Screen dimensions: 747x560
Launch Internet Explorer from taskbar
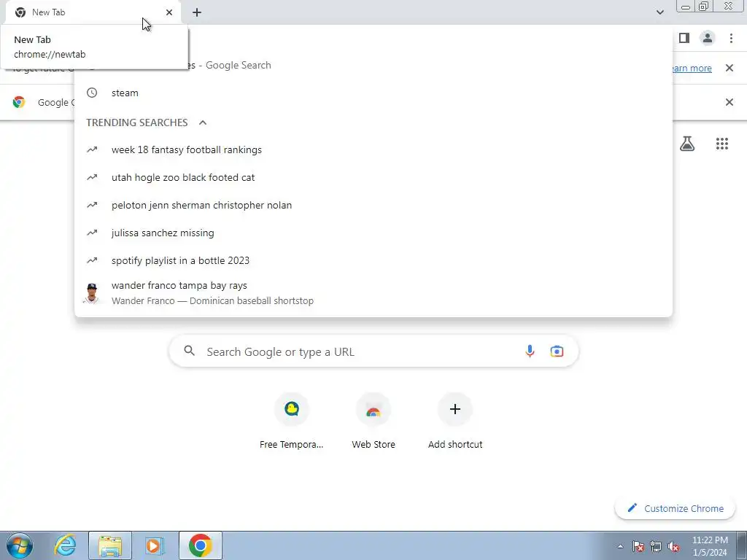click(x=65, y=545)
